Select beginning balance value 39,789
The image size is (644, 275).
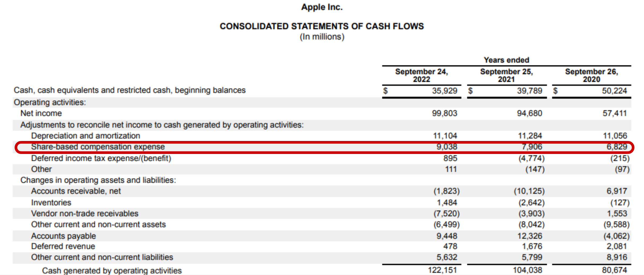[529, 91]
